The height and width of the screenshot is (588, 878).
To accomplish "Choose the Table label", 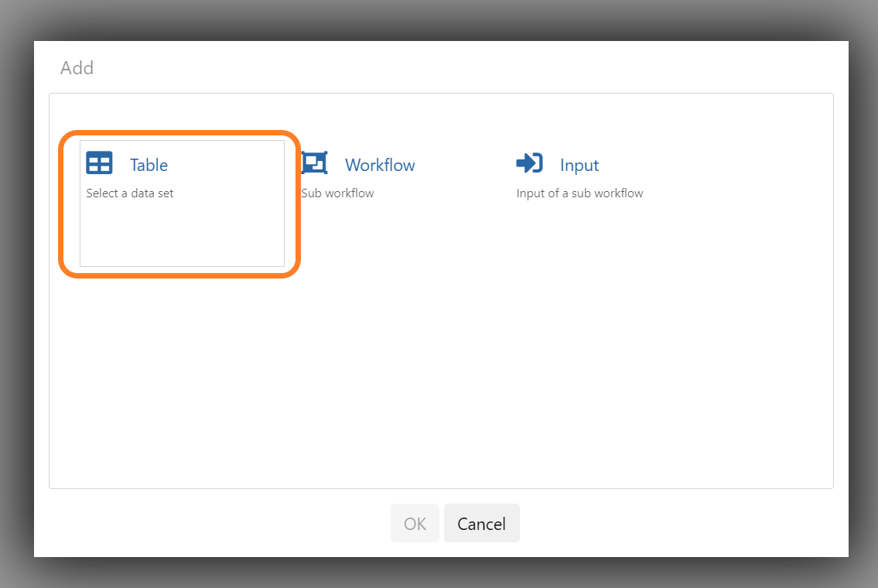I will pyautogui.click(x=149, y=165).
